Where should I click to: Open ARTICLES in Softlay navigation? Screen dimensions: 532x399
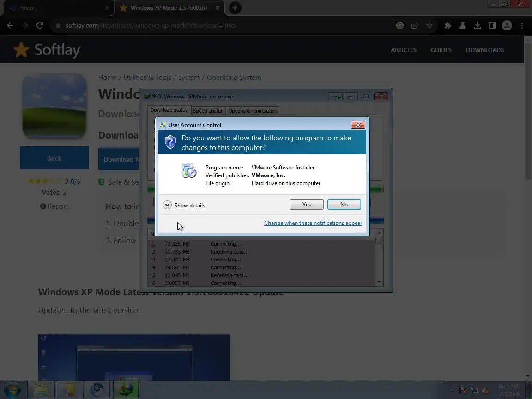404,50
